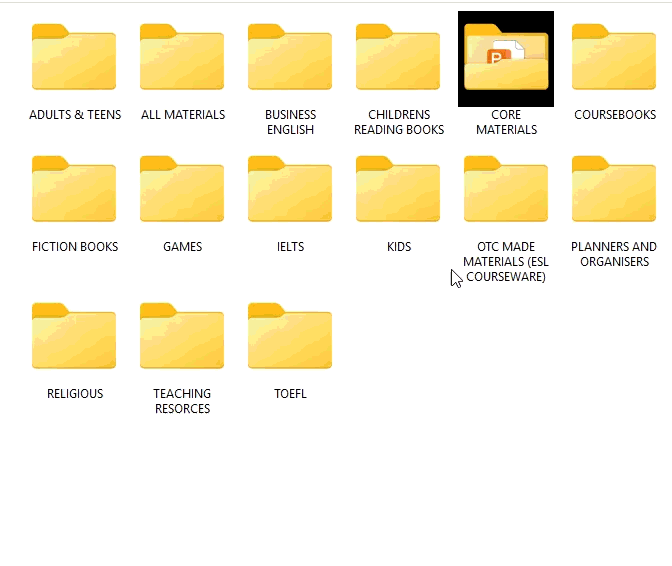
Task: Click the "TEACHING RESORCES" folder name
Action: [x=183, y=401]
